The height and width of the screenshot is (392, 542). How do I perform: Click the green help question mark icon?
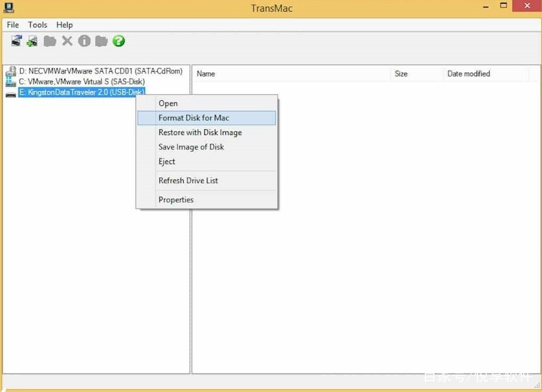(x=119, y=41)
